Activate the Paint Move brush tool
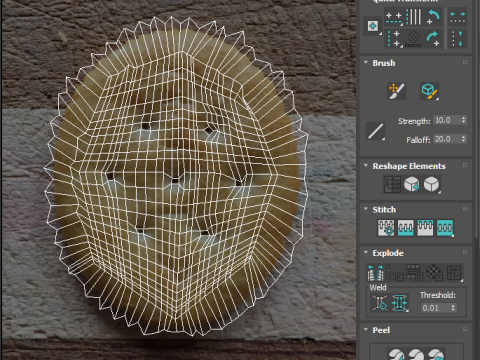480x360 pixels. click(396, 91)
